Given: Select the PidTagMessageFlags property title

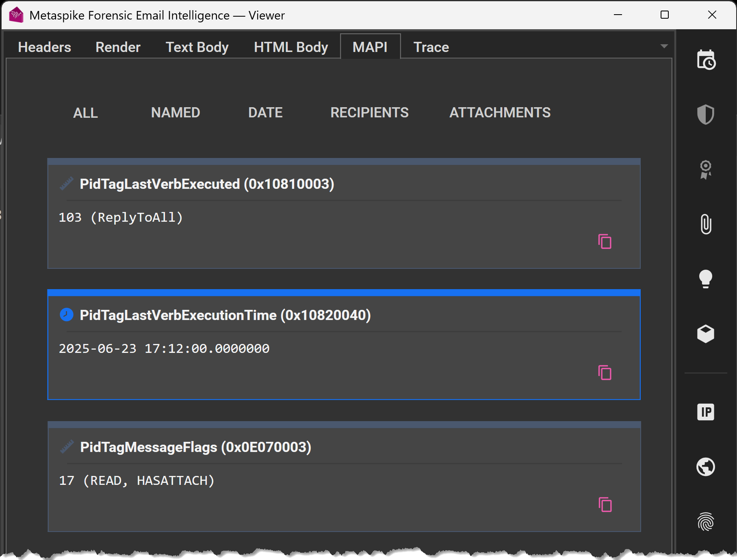Looking at the screenshot, I should tap(195, 447).
